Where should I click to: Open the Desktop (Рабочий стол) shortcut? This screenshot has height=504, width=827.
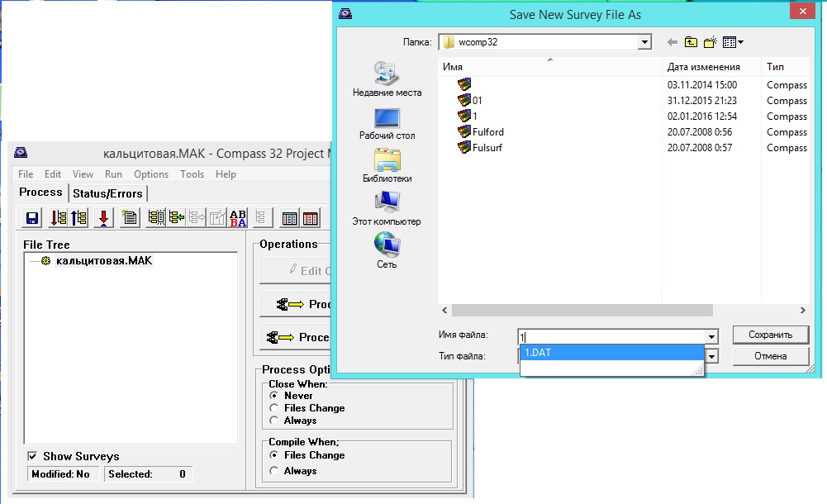click(387, 124)
